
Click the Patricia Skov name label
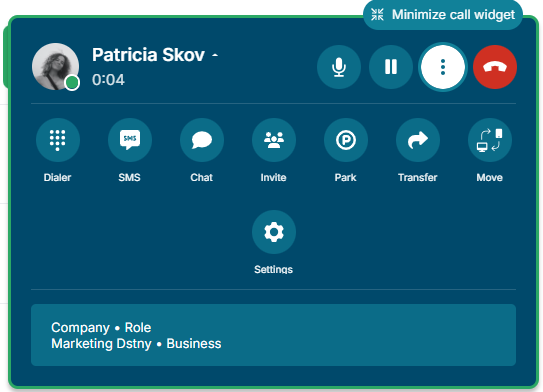[148, 55]
